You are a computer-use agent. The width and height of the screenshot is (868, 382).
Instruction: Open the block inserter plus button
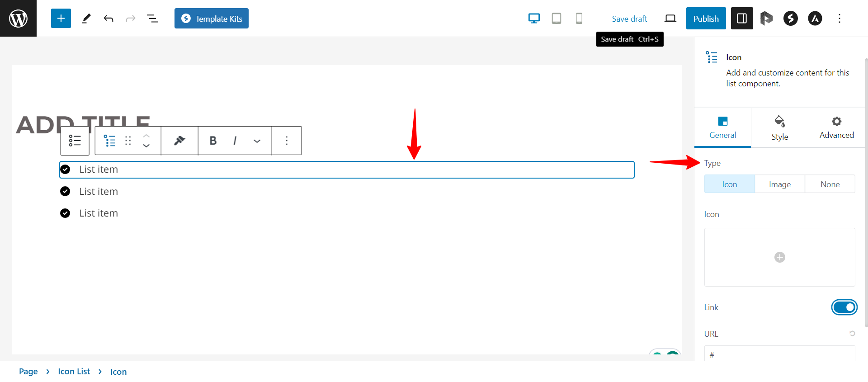point(61,19)
